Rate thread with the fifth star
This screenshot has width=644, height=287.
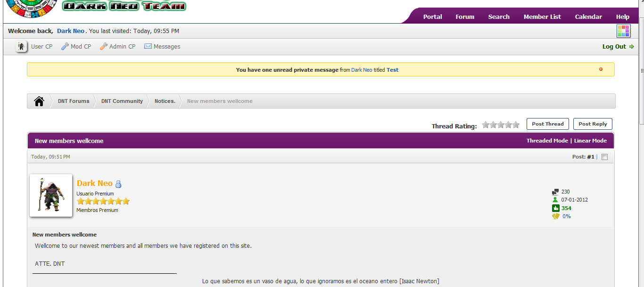(x=516, y=125)
